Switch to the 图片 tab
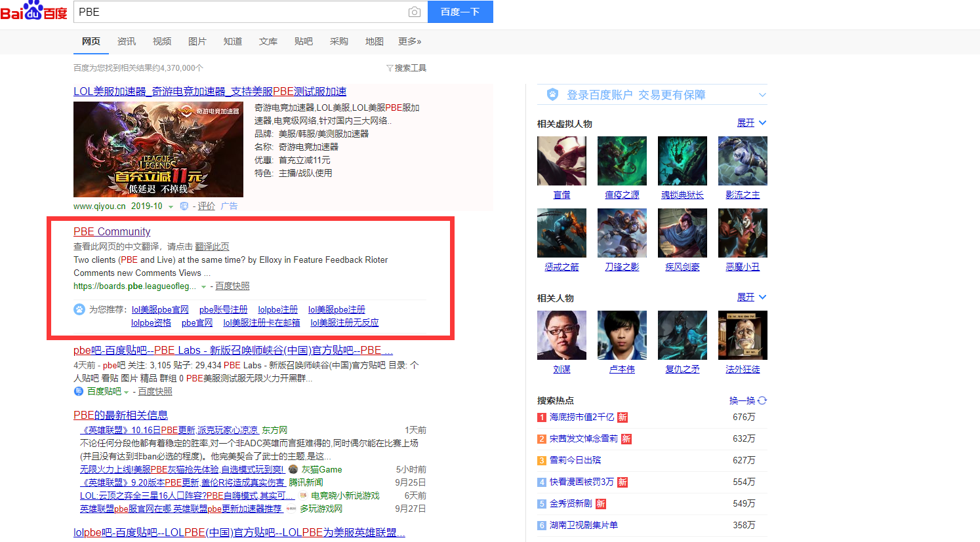The width and height of the screenshot is (980, 542). point(197,41)
